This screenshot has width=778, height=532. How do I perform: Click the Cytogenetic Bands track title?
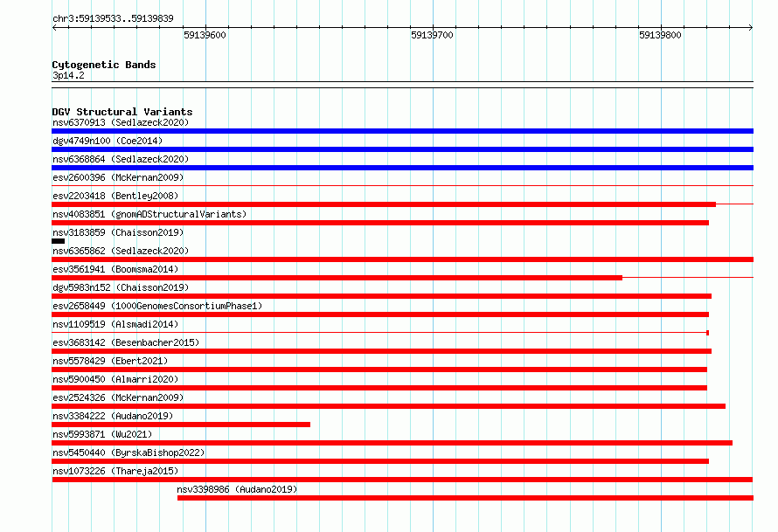click(104, 65)
